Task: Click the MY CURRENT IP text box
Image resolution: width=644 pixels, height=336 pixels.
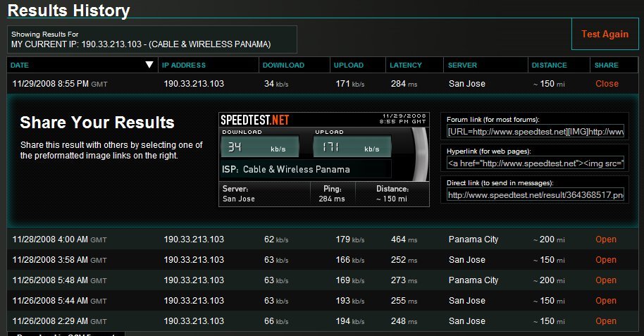Action: coord(152,39)
